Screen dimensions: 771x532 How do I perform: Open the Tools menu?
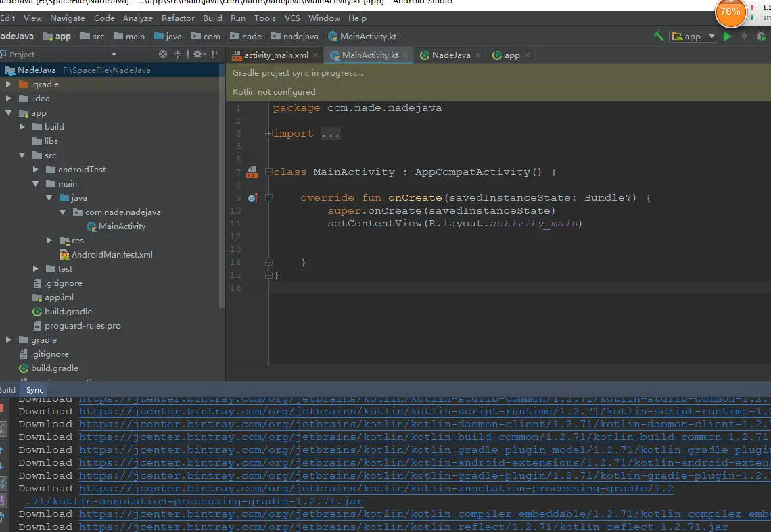(264, 18)
